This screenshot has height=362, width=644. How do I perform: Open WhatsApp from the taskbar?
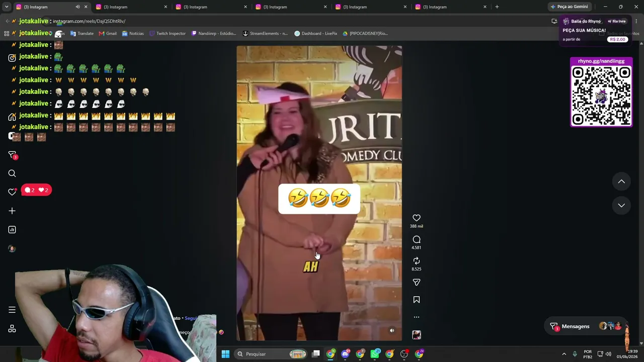click(x=375, y=354)
